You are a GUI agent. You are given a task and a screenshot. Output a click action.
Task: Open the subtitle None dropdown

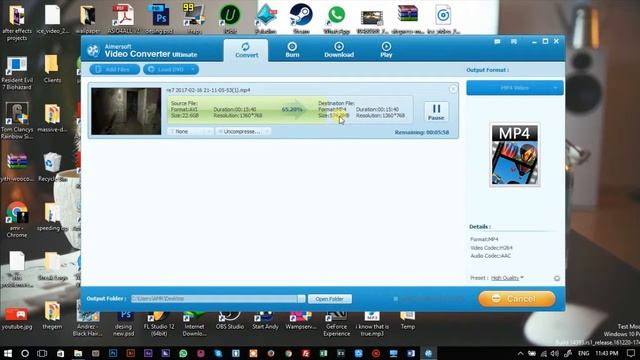click(x=190, y=131)
